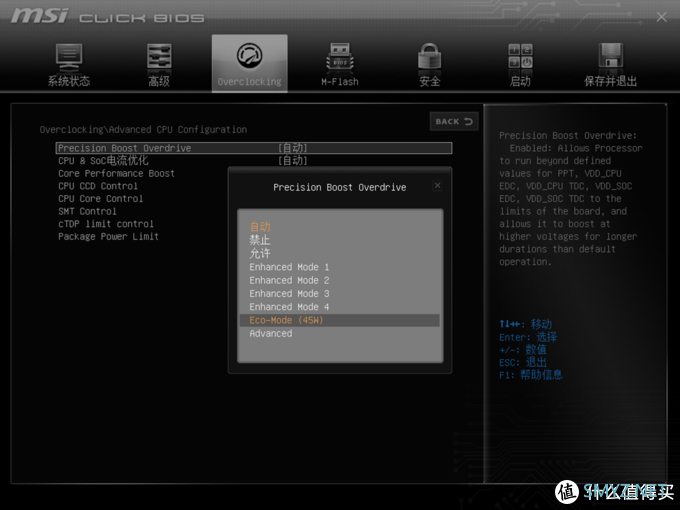This screenshot has width=680, height=510.
Task: Click the ESC: 退出 hint
Action: pyautogui.click(x=523, y=362)
